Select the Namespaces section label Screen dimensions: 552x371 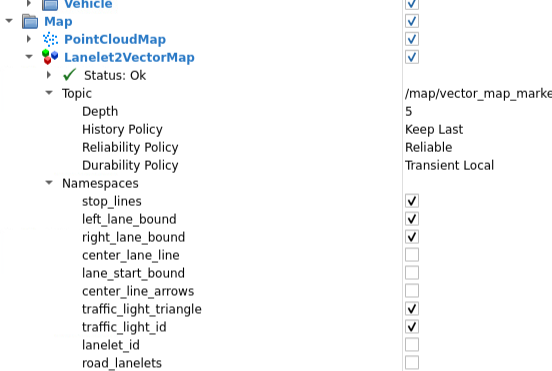click(x=100, y=183)
